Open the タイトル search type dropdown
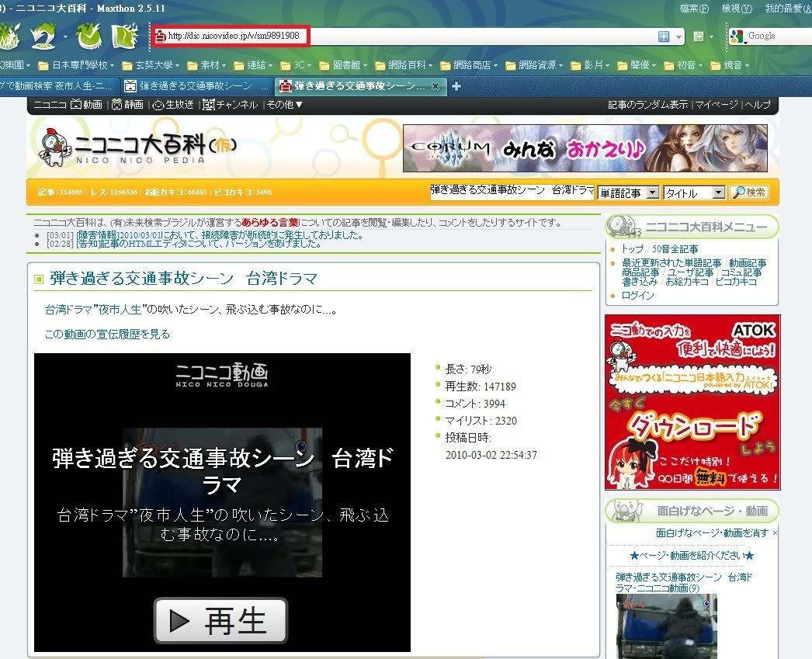 point(694,192)
